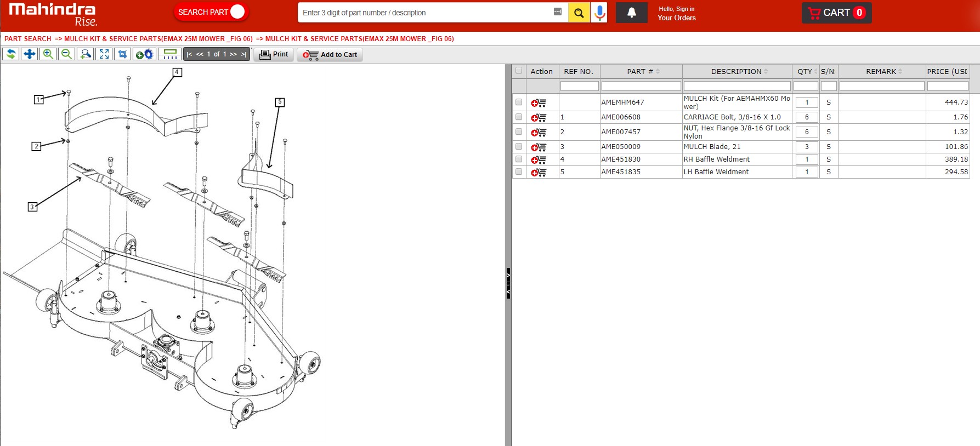Click the add gear settings icon

coord(145,54)
